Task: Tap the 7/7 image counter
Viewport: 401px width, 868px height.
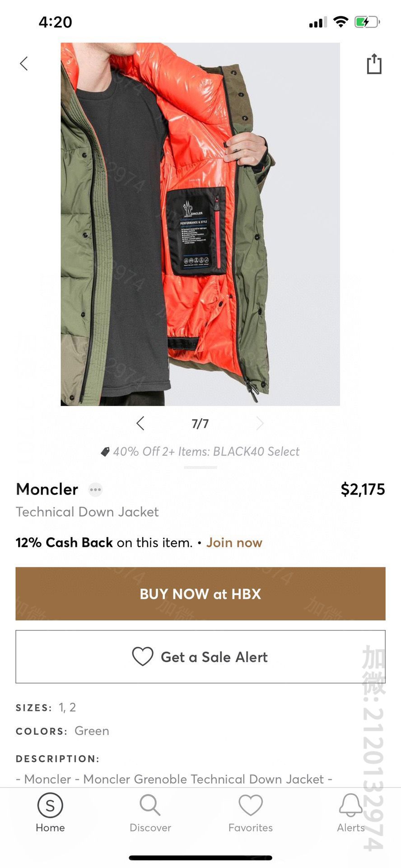Action: click(200, 424)
